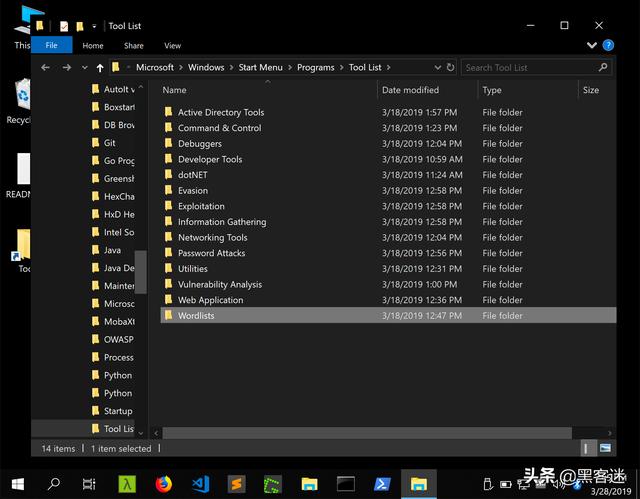Click the Up arrow navigation button
The height and width of the screenshot is (499, 640).
click(x=100, y=67)
